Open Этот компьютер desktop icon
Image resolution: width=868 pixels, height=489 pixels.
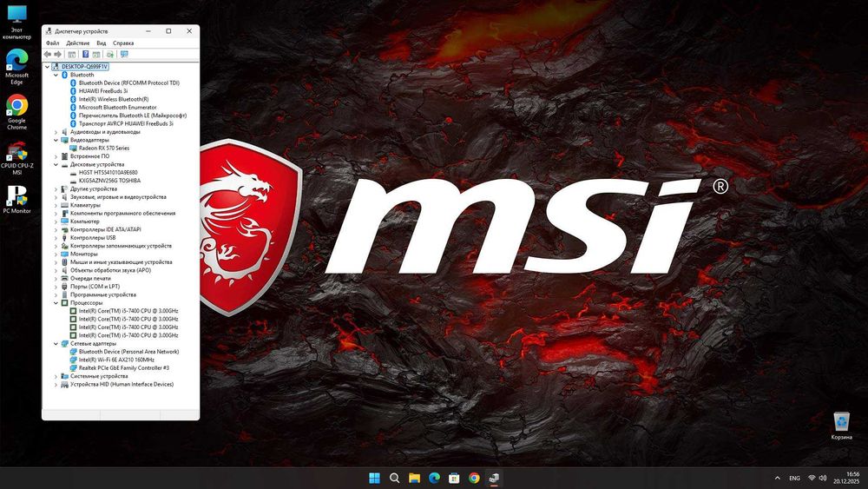(16, 23)
